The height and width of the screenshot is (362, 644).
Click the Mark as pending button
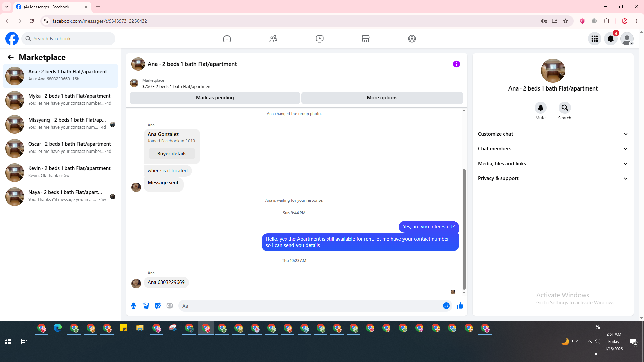click(x=215, y=98)
